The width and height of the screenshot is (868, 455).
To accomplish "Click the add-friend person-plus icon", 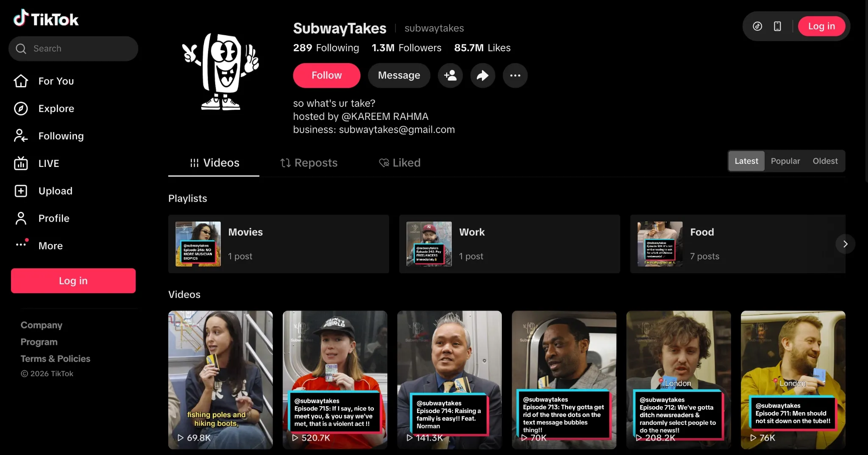I will 450,75.
